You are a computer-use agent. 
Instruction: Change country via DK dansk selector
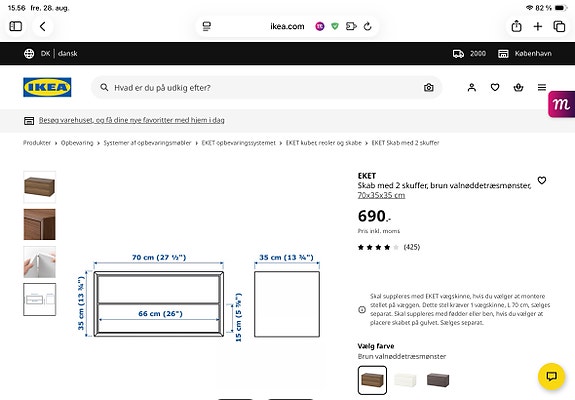click(51, 54)
